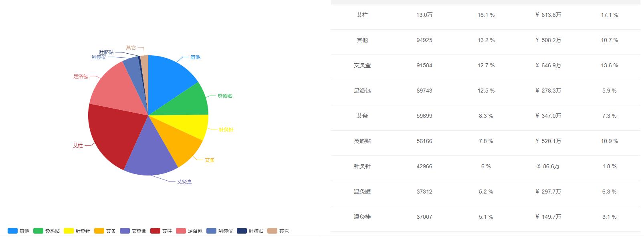
Task: Select the 艾灸盒 row name in table
Action: coord(362,65)
